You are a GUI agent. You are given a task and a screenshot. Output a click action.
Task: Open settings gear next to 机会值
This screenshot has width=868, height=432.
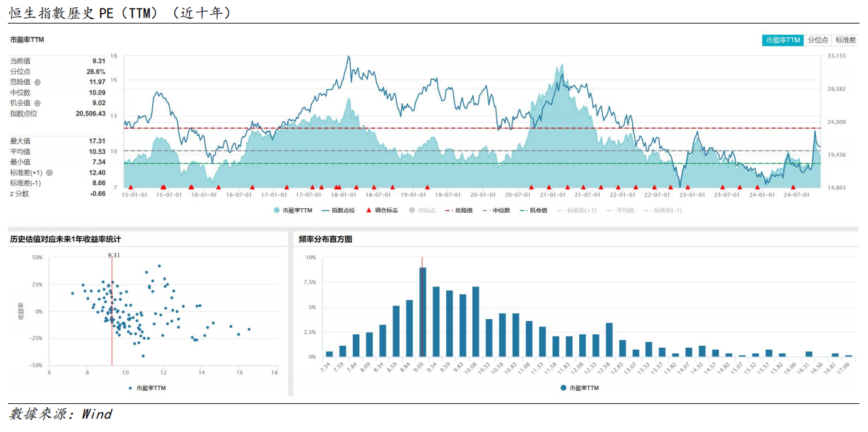[37, 103]
